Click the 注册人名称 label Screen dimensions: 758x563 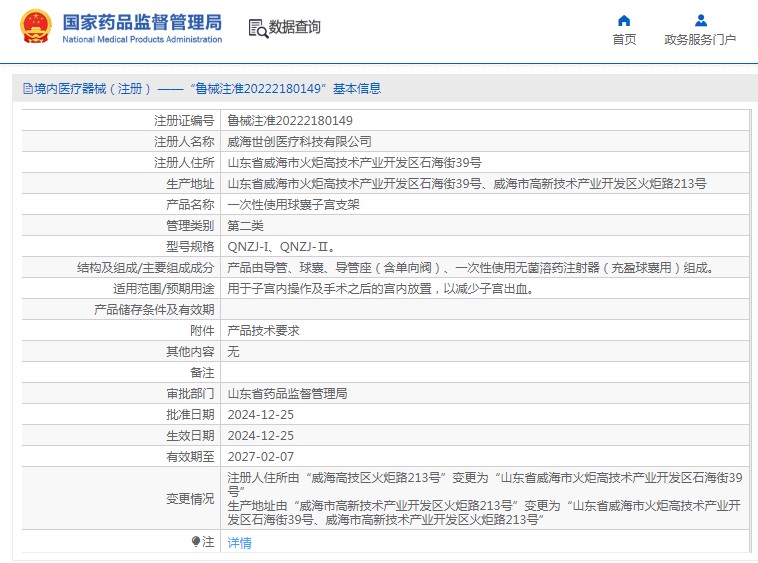click(184, 142)
